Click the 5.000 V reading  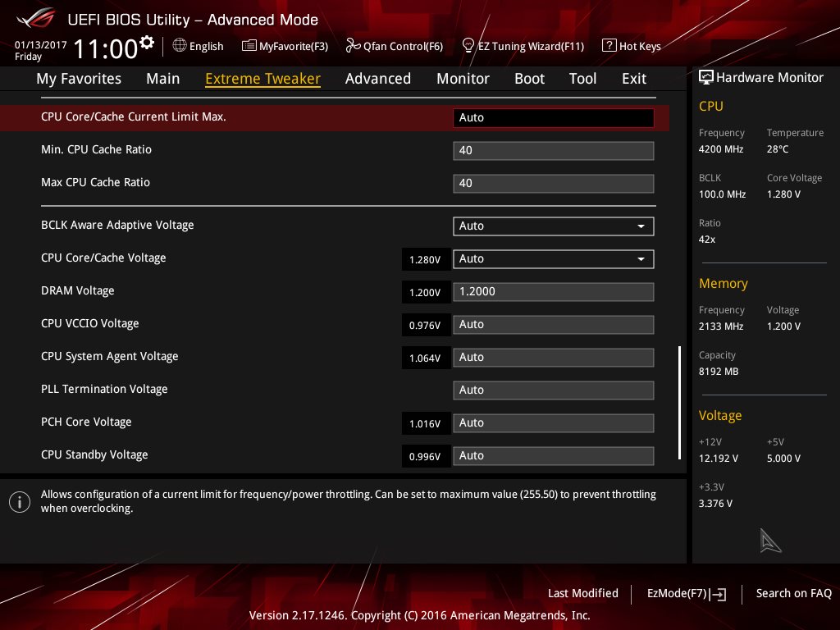783,459
